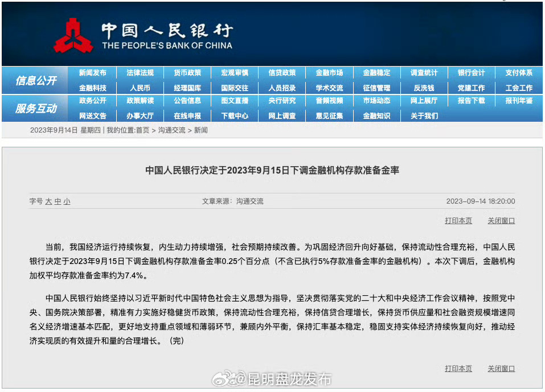Open the 金融市场 menu item
This screenshot has height=392, width=545.
329,73
